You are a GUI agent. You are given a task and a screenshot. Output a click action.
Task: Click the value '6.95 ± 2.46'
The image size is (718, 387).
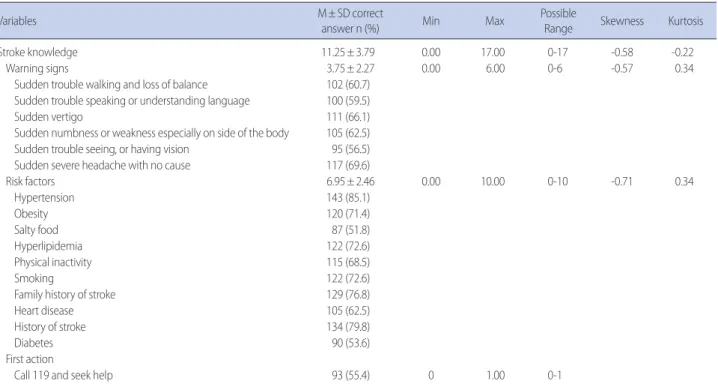click(x=350, y=181)
